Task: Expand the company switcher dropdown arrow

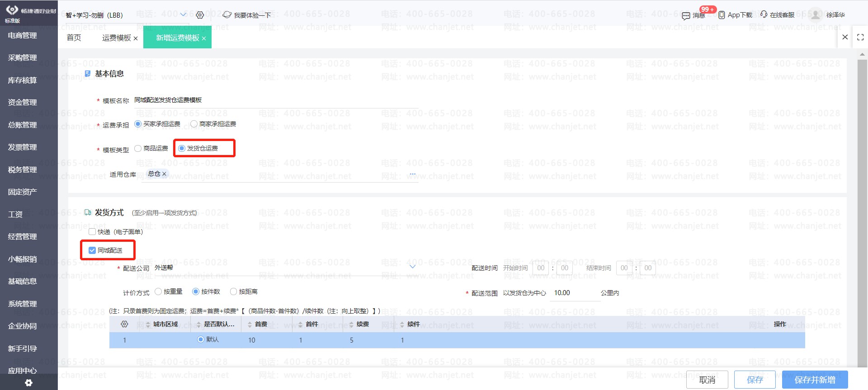Action: point(183,15)
